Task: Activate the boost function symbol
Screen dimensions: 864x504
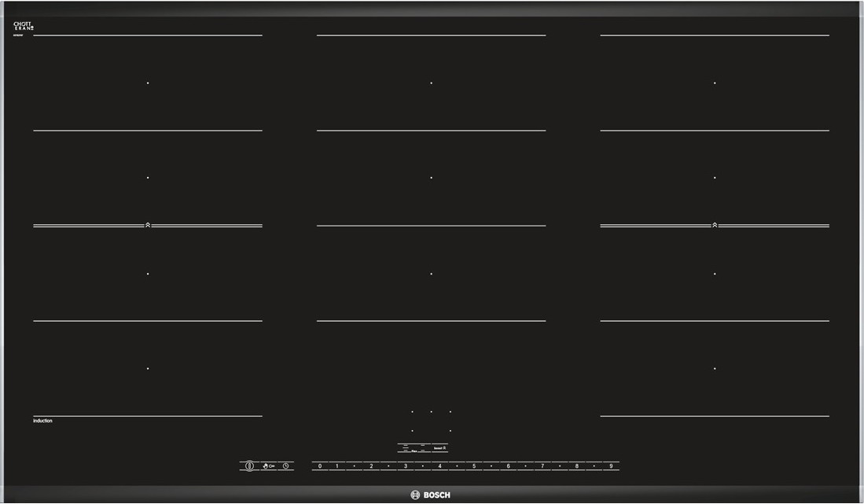Action: (439, 448)
